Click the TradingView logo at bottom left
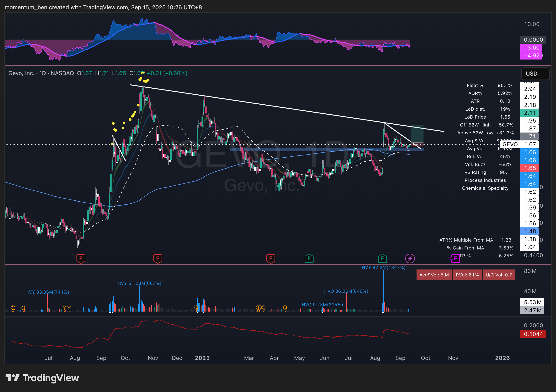The image size is (556, 392). click(x=42, y=378)
